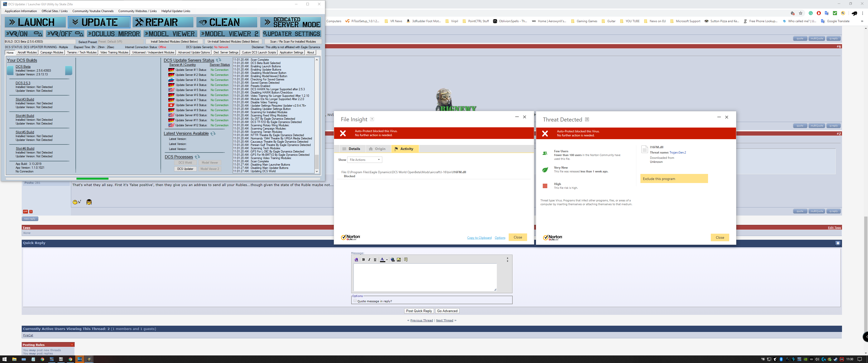The height and width of the screenshot is (363, 868).
Task: Open the Windows Start menu
Action: [5, 359]
